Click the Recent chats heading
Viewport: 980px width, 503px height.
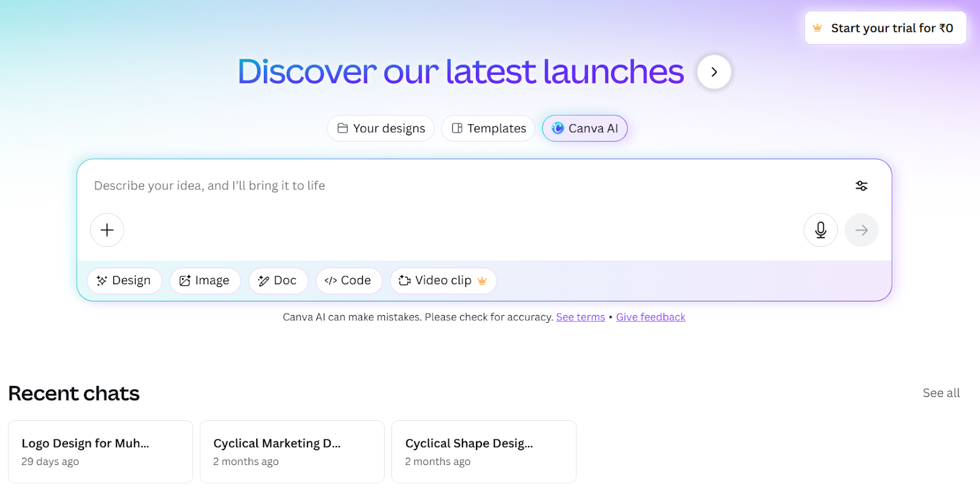[74, 393]
